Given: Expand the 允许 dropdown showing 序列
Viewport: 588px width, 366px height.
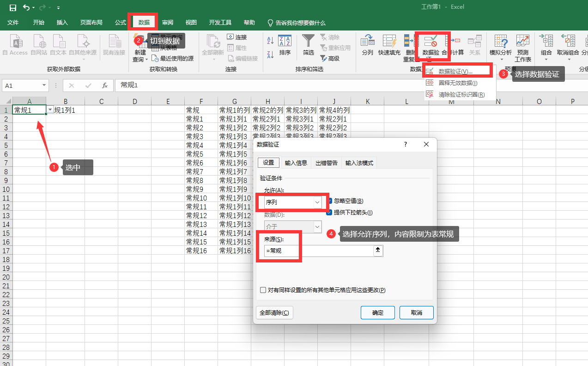Looking at the screenshot, I should click(317, 202).
